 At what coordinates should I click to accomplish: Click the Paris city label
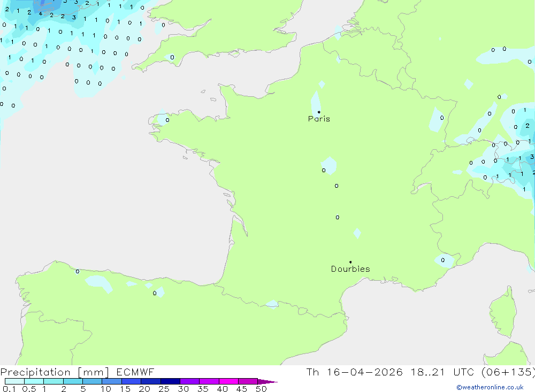[x=319, y=119]
